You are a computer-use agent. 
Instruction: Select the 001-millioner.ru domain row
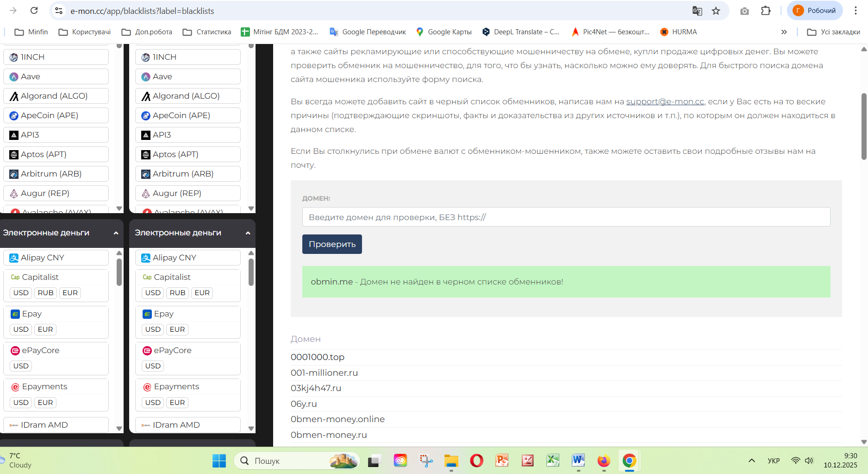(x=566, y=373)
